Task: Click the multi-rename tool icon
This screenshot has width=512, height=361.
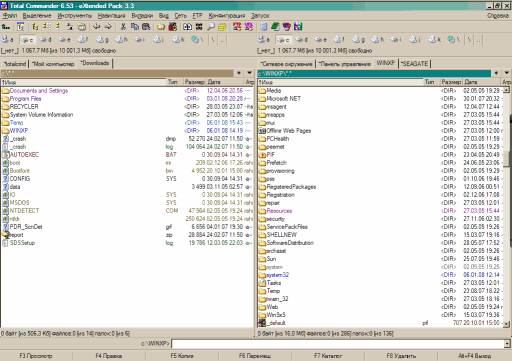Action: 199,27
